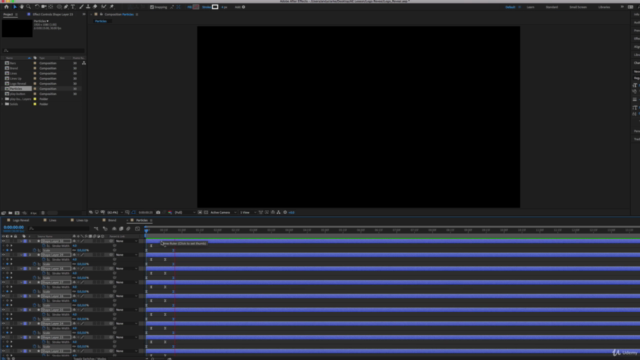Expand the Solids folder
The width and height of the screenshot is (640, 360).
2,104
